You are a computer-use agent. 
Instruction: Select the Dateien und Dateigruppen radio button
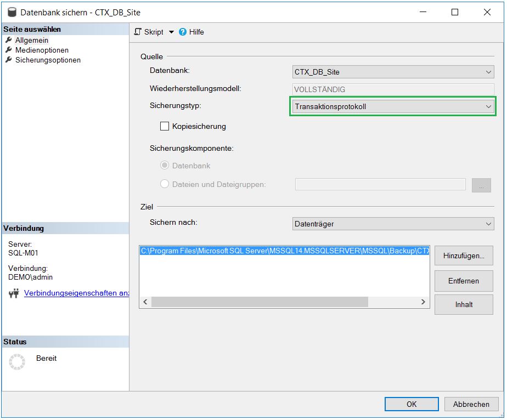(165, 184)
